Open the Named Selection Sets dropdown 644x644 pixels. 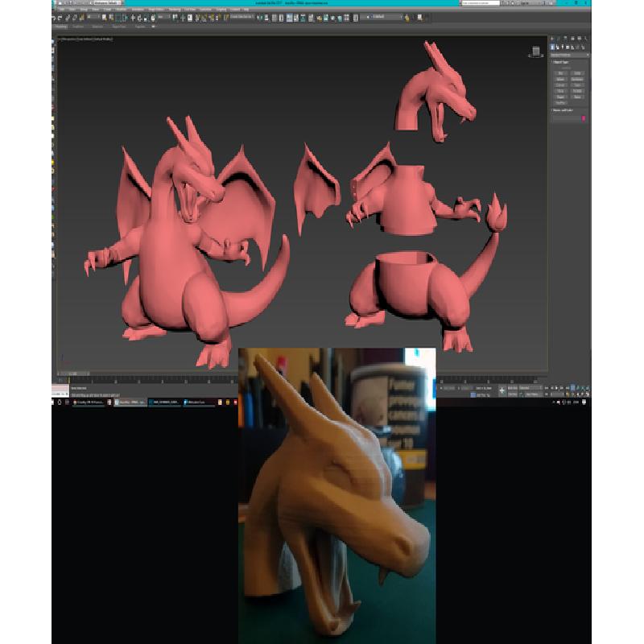click(x=242, y=17)
